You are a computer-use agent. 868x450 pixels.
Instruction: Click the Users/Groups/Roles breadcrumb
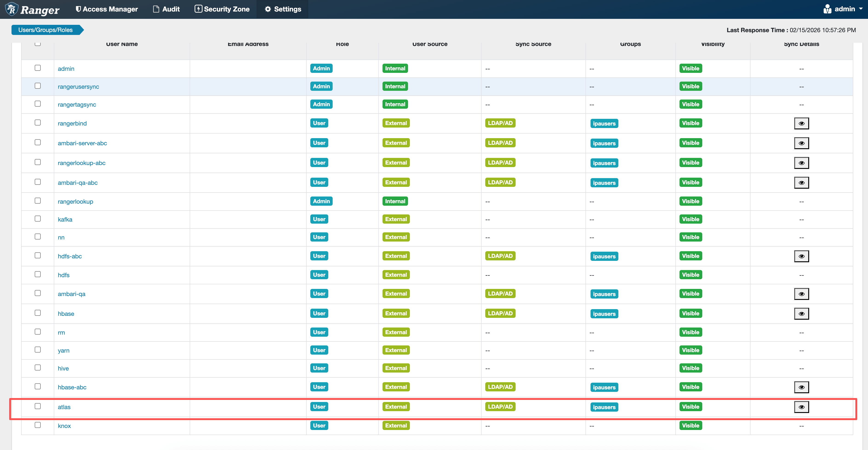46,30
